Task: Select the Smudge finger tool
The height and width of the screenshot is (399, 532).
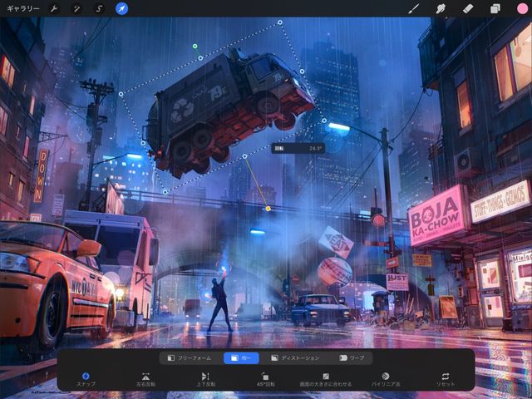Action: [441, 8]
